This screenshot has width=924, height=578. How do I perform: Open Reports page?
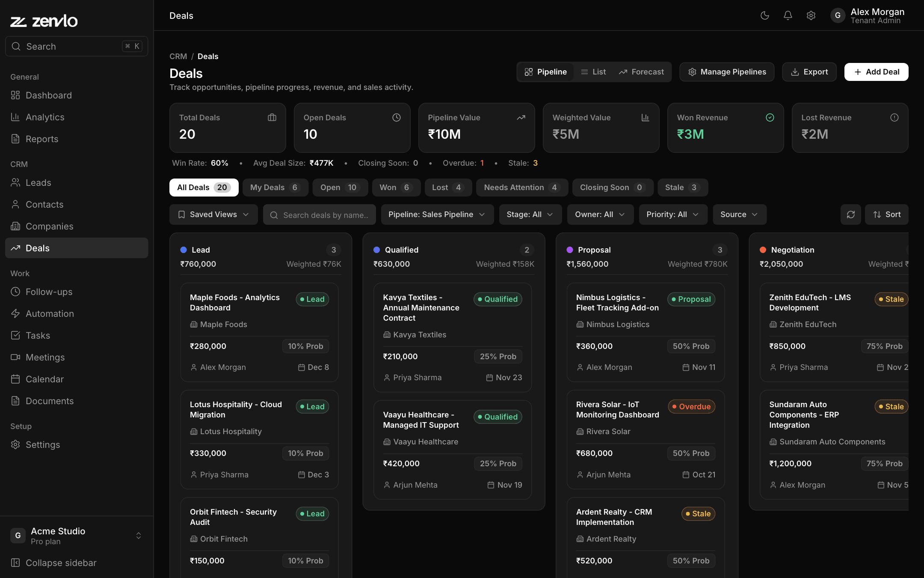click(x=77, y=139)
